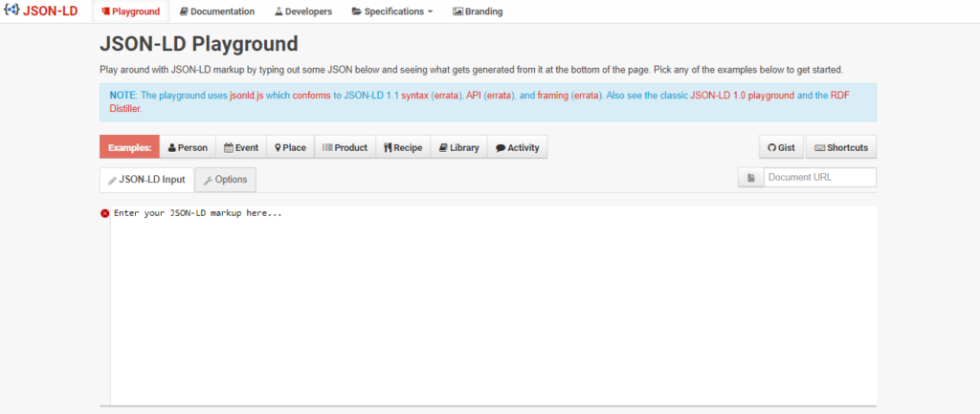Load the Person example
The width and height of the screenshot is (980, 414).
[x=188, y=148]
